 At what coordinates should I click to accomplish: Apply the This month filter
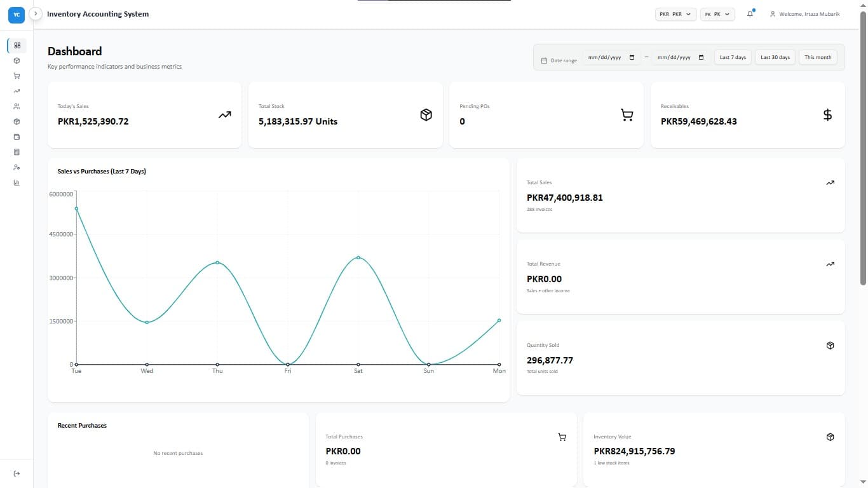[818, 57]
